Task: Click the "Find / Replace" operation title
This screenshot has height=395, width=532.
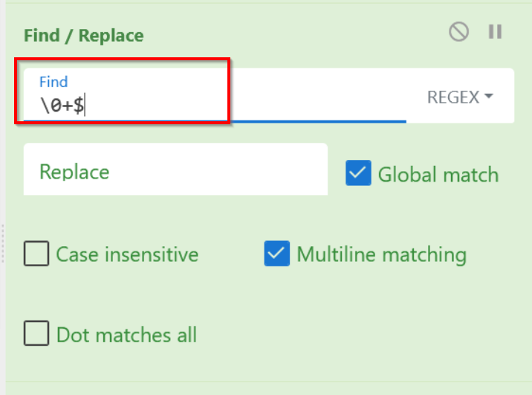Action: tap(84, 36)
